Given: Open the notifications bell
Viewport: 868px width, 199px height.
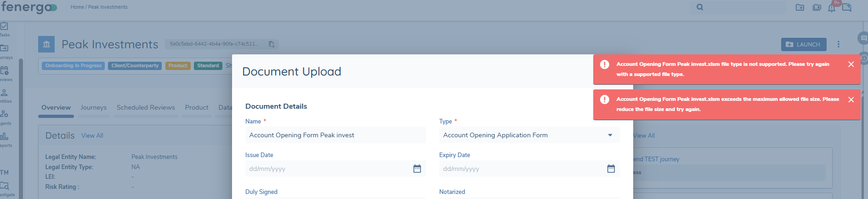Looking at the screenshot, I should [x=832, y=8].
